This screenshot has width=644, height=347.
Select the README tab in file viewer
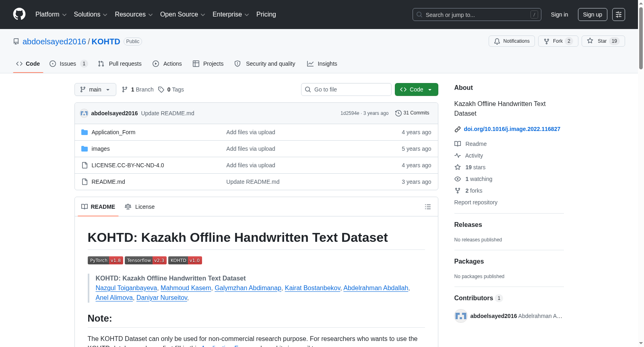98,207
